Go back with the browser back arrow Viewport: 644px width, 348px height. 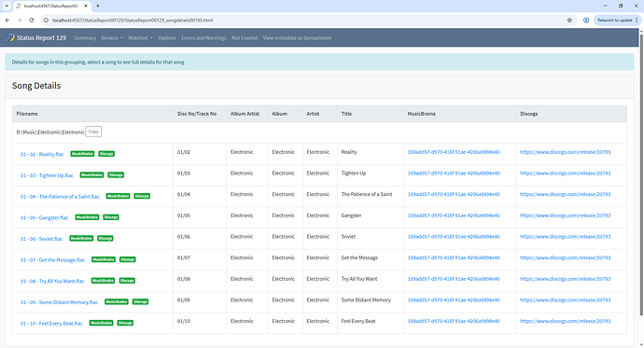tap(7, 21)
